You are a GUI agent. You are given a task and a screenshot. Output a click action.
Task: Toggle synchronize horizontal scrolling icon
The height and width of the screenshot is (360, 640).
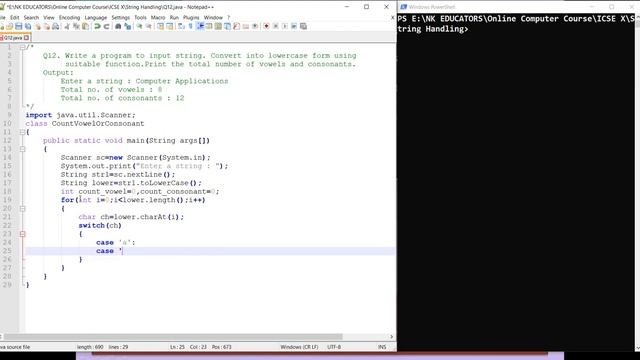click(x=170, y=27)
